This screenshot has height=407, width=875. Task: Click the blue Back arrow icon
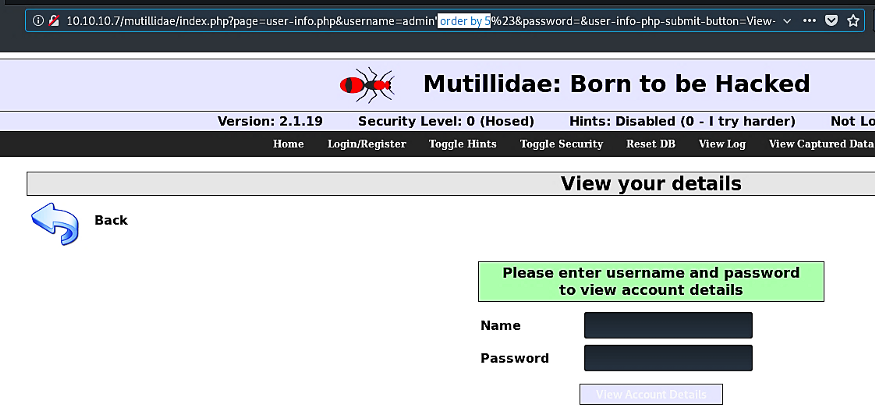(55, 223)
